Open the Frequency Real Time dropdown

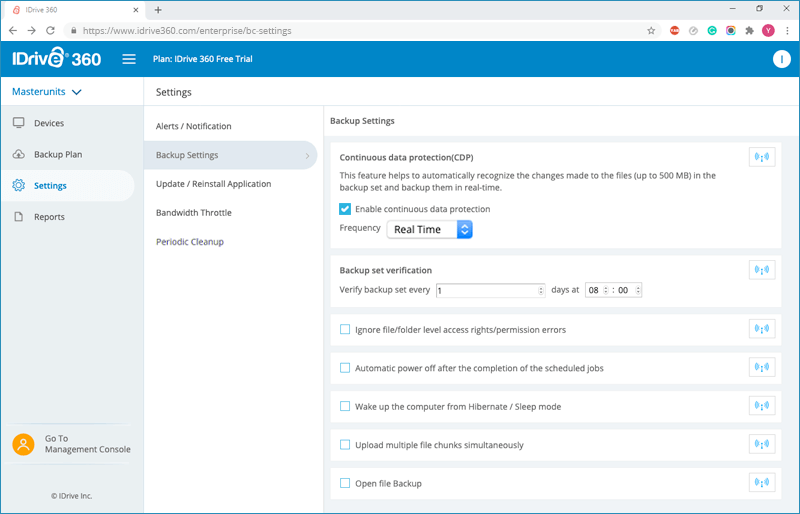(x=430, y=229)
